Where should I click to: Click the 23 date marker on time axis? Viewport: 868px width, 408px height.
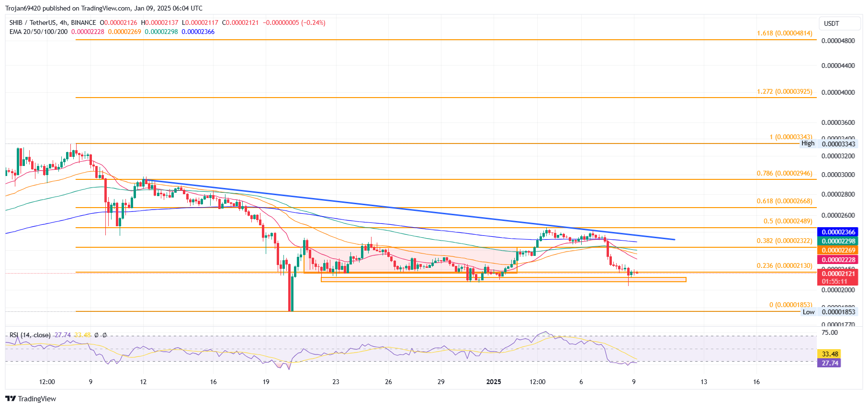(336, 382)
